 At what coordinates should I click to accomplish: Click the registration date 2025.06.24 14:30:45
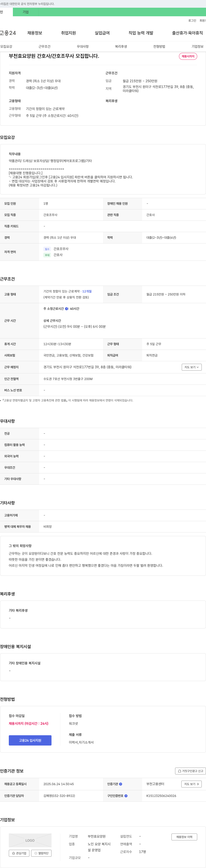pos(58,784)
